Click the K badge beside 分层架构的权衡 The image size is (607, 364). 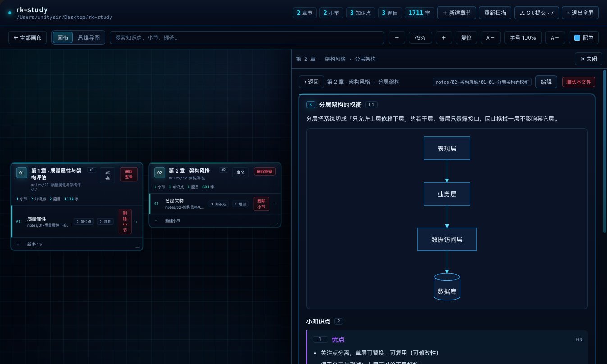(310, 105)
